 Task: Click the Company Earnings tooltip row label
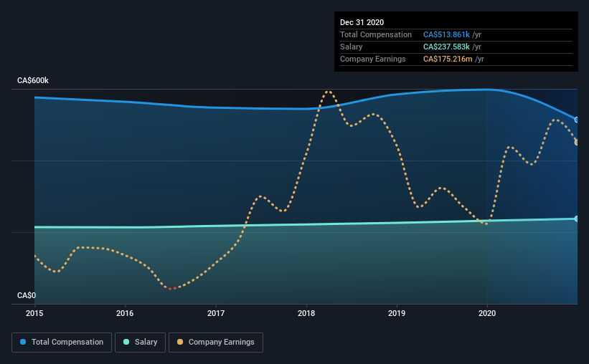pyautogui.click(x=372, y=59)
